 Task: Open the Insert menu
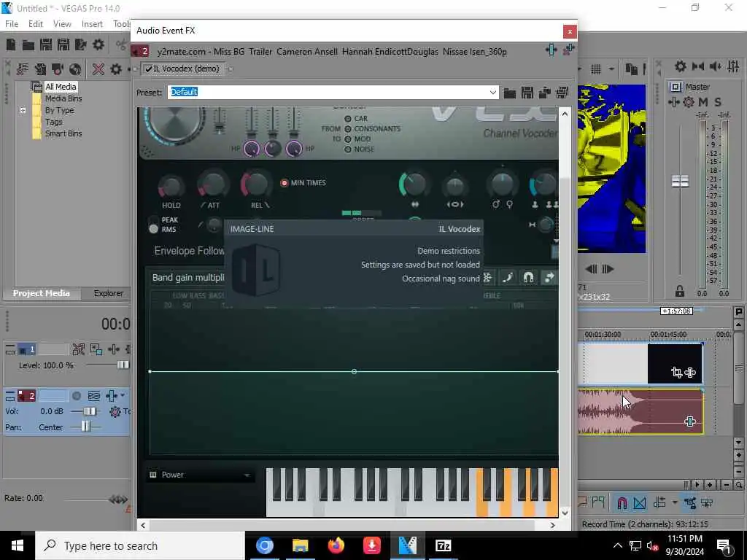point(92,24)
